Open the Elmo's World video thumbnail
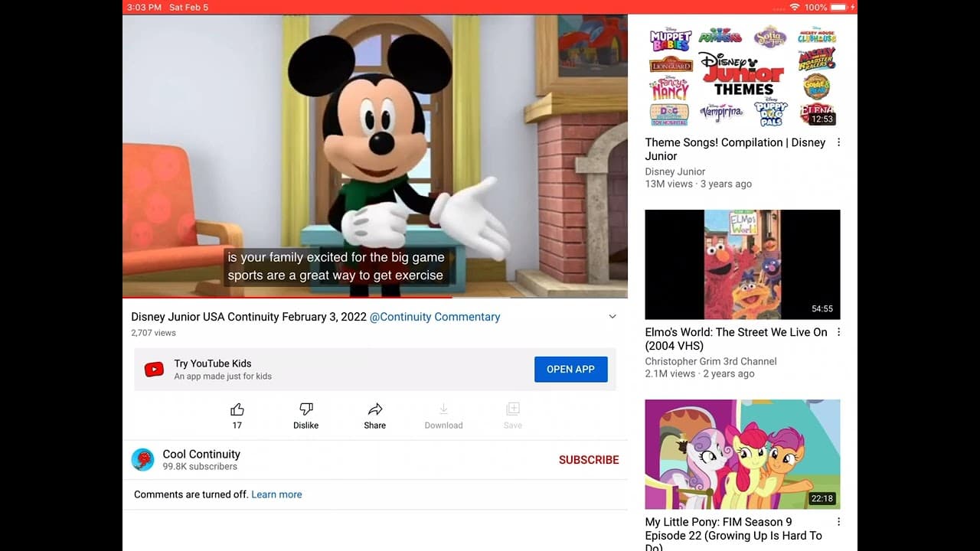 click(743, 265)
